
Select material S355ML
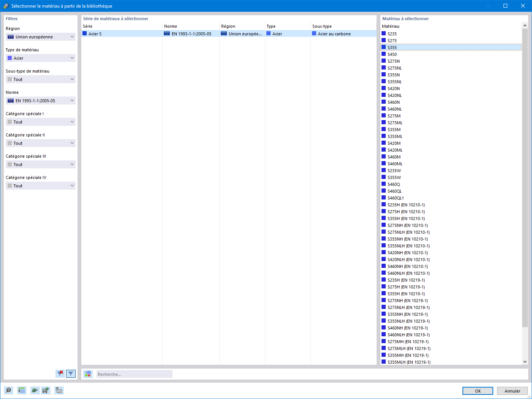451,136
